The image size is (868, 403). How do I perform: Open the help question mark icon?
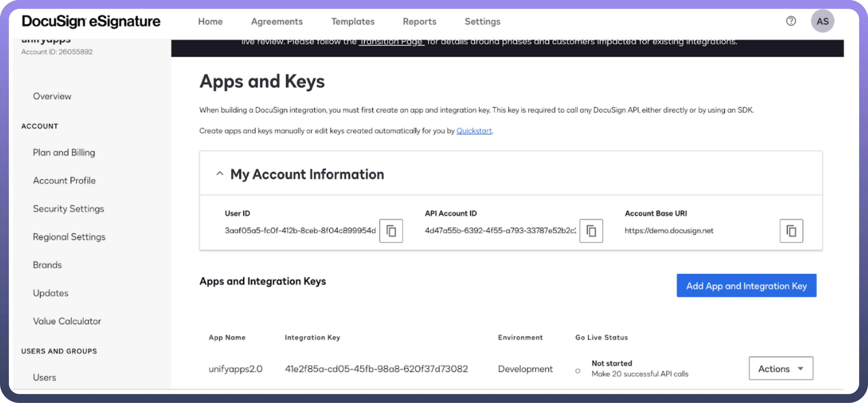click(x=791, y=21)
